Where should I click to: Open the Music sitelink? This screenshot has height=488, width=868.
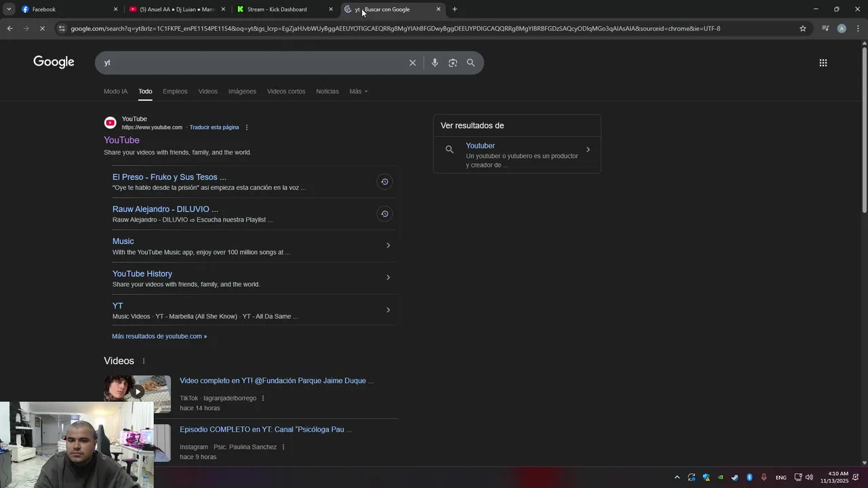(x=123, y=241)
